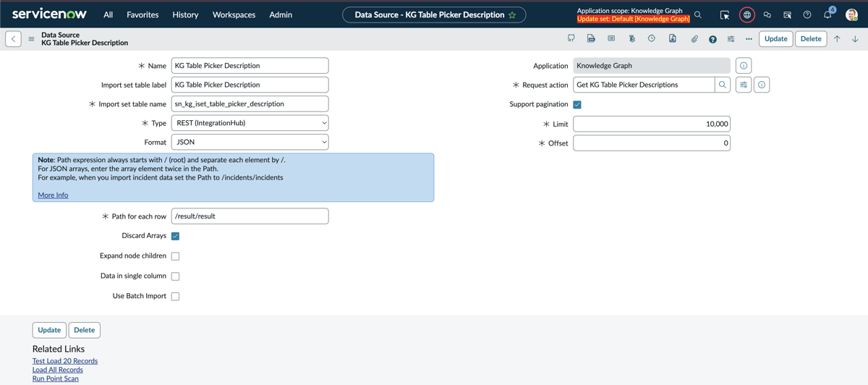Click the Limit field showing 10,000
This screenshot has width=868, height=385.
[652, 124]
